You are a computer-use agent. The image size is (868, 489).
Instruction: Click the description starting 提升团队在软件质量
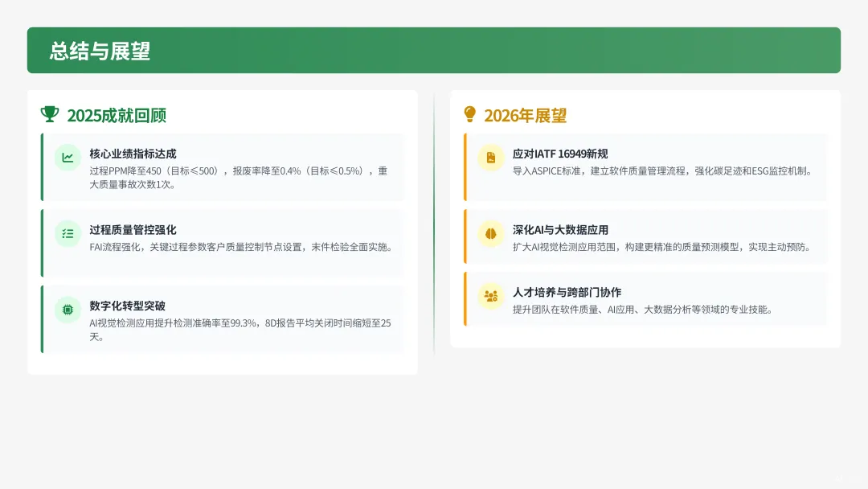[x=644, y=310]
